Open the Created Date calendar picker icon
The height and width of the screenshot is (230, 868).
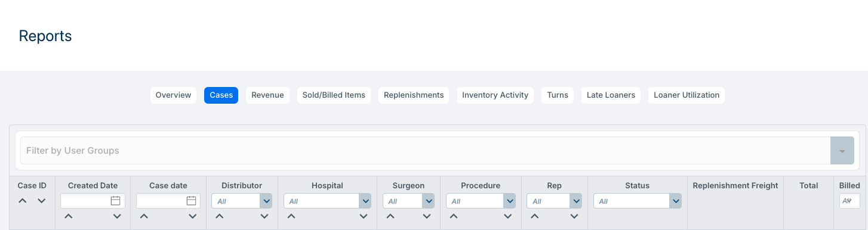pyautogui.click(x=116, y=201)
